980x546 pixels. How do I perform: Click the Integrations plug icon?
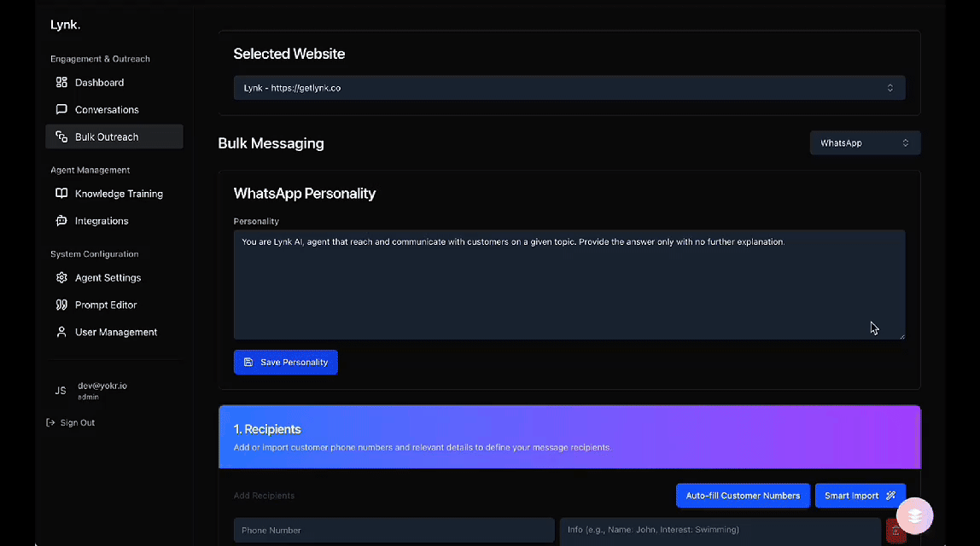[61, 221]
